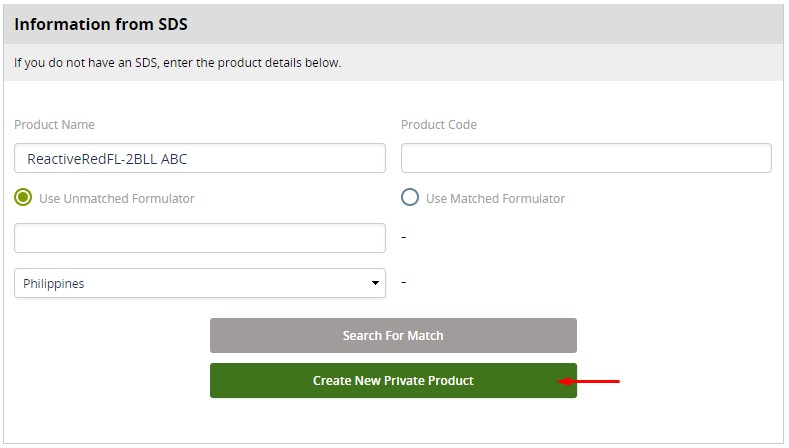Image resolution: width=789 pixels, height=448 pixels.
Task: Click the empty Product Code field
Action: [x=586, y=158]
